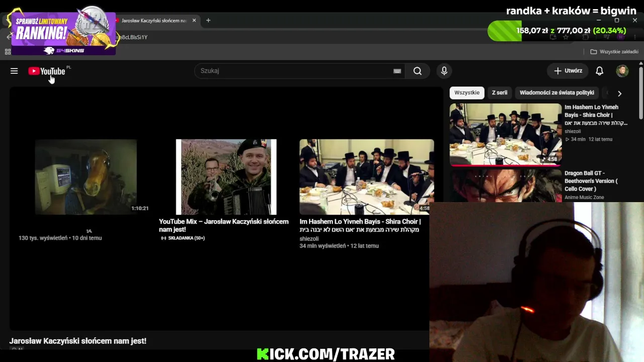This screenshot has height=362, width=644.
Task: Click the sidebar shiezoli channel name
Action: tap(573, 132)
